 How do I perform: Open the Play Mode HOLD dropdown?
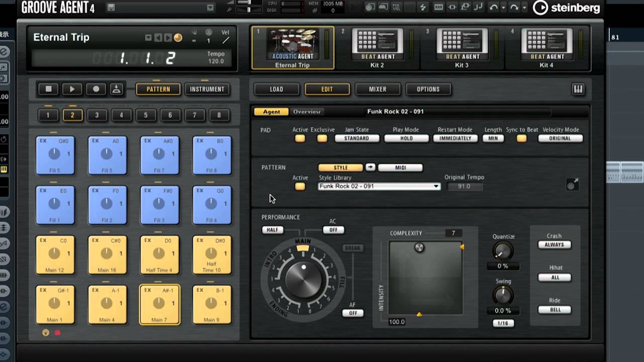pyautogui.click(x=406, y=138)
